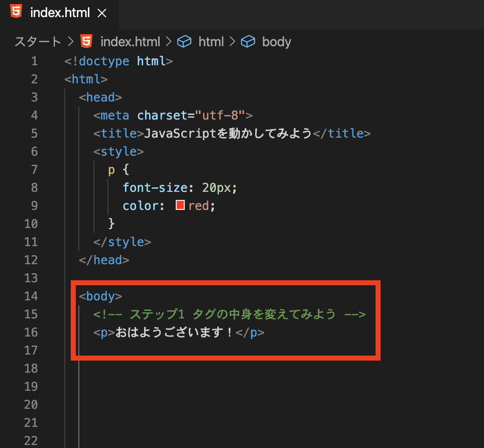This screenshot has height=448, width=484.
Task: Click the opening <head> tag
Action: click(x=100, y=97)
